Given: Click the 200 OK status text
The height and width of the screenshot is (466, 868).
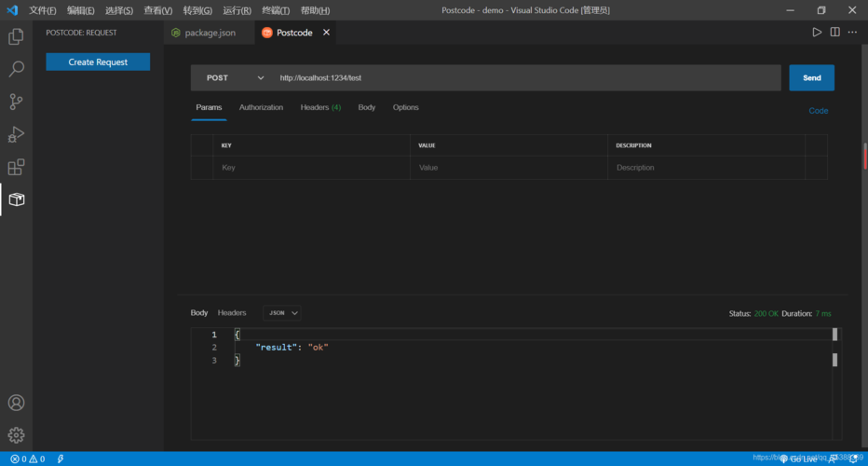Looking at the screenshot, I should (766, 314).
